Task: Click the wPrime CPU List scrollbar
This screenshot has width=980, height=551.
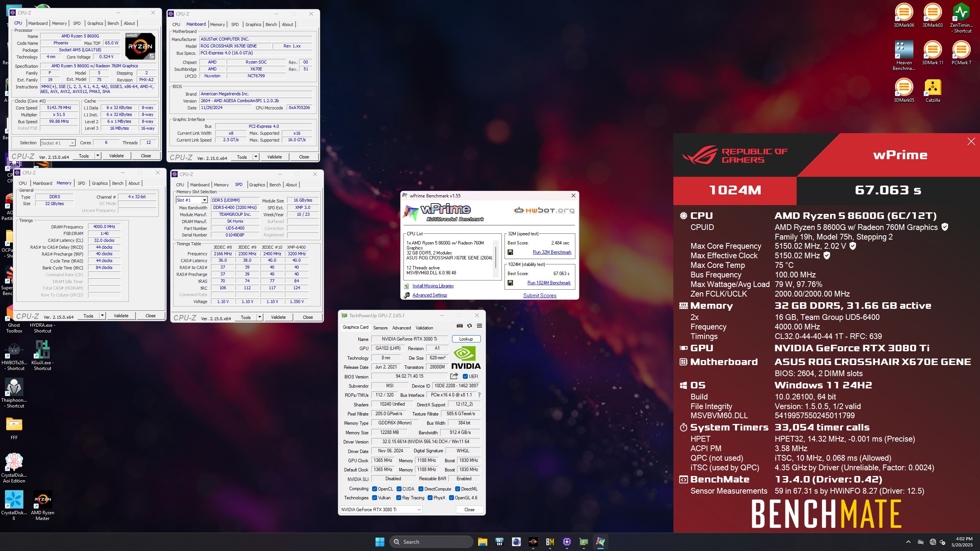Action: point(496,258)
